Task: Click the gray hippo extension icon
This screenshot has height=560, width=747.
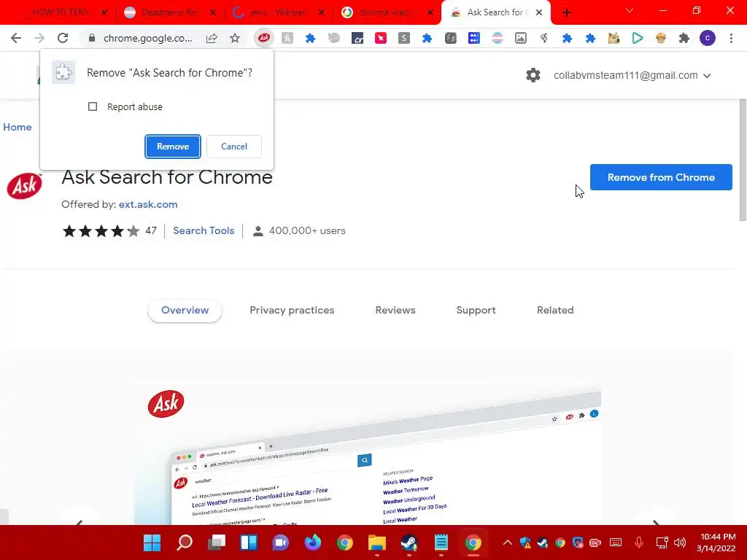Action: pos(334,38)
